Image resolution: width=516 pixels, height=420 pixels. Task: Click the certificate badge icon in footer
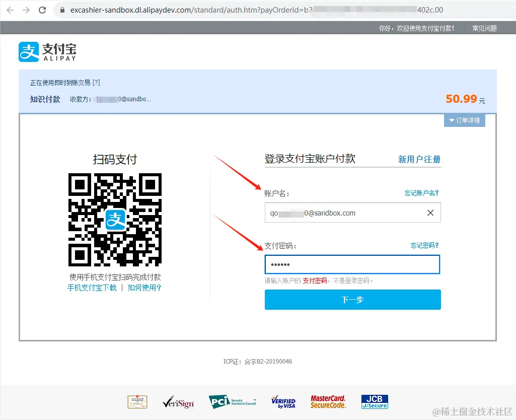[x=137, y=402]
